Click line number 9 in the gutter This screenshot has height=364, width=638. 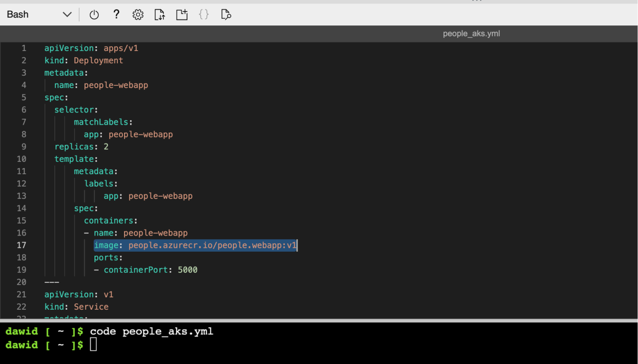point(23,146)
